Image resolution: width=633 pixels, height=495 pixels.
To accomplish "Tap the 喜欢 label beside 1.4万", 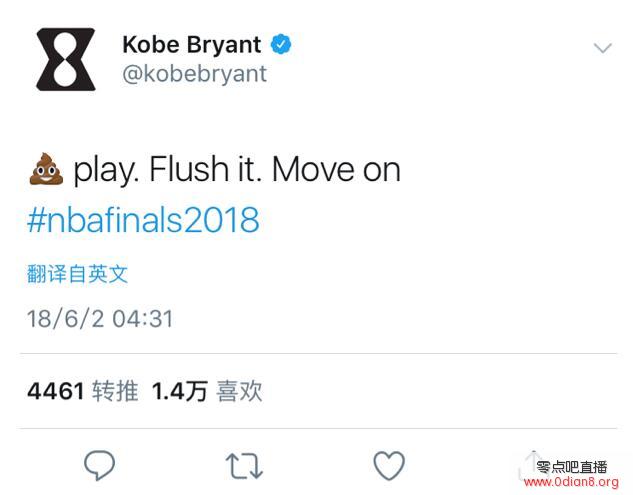I will tap(239, 391).
